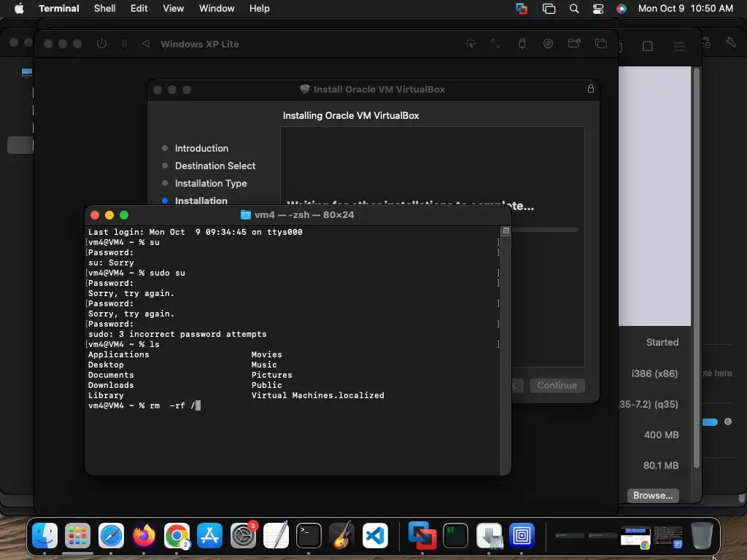Click Virtual Machines.localized in Terminal output
This screenshot has height=560, width=747.
tap(318, 396)
